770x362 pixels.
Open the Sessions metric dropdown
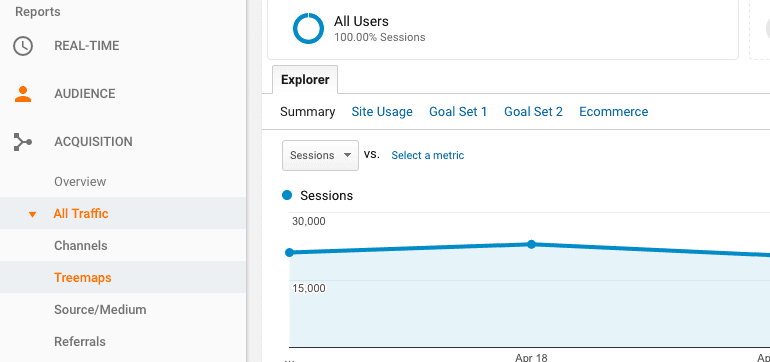pos(320,155)
